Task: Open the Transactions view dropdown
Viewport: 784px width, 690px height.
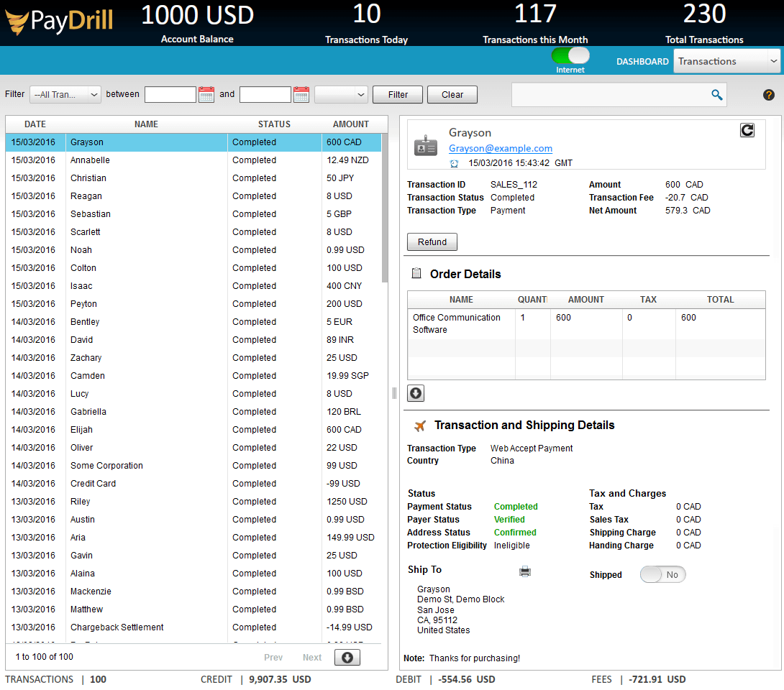Action: click(726, 61)
